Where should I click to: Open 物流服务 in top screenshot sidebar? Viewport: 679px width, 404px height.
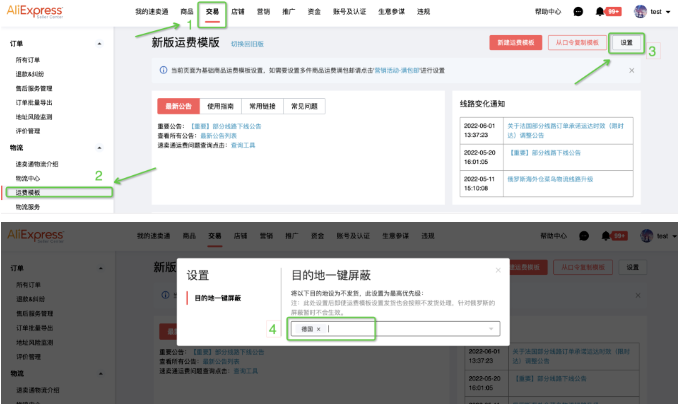[x=28, y=207]
